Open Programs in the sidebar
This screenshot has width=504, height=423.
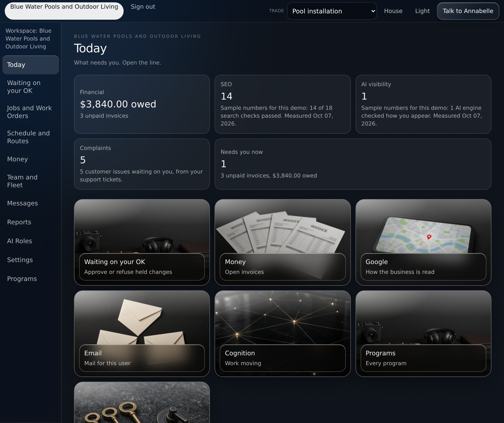[31, 279]
